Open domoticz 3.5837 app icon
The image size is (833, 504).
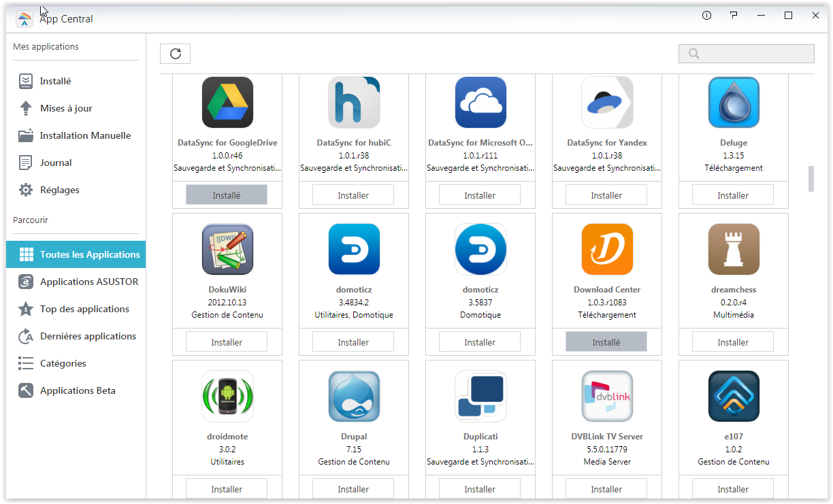(480, 250)
